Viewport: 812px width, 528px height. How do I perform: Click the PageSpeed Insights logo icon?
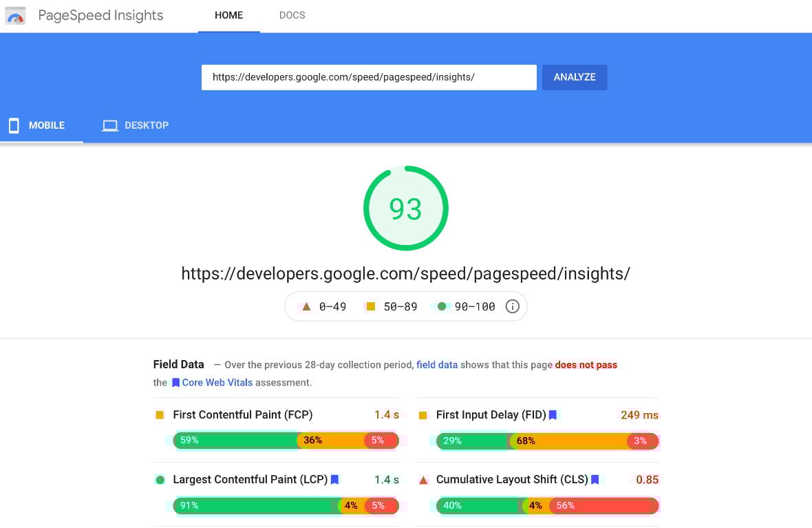(15, 16)
